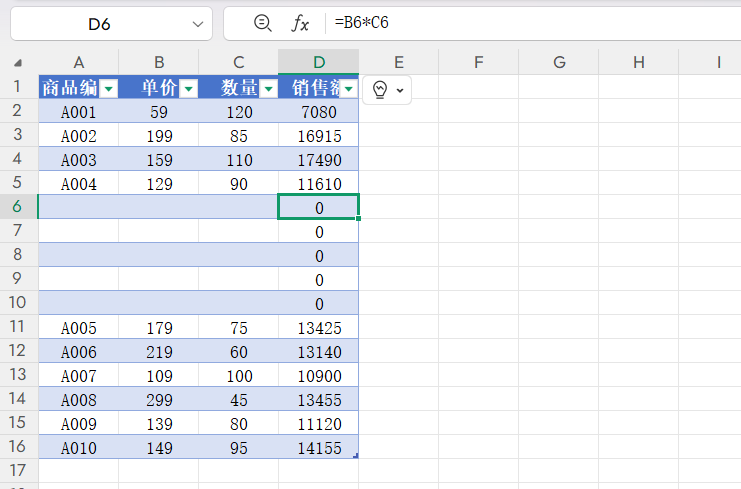Click the lightbulb smart suggestion icon
Image resolution: width=741 pixels, height=489 pixels.
(380, 90)
